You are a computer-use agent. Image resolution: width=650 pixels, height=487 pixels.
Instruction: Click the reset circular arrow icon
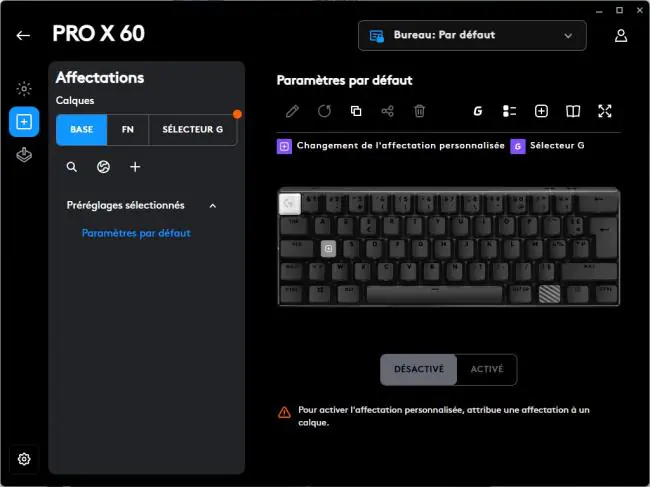point(324,111)
